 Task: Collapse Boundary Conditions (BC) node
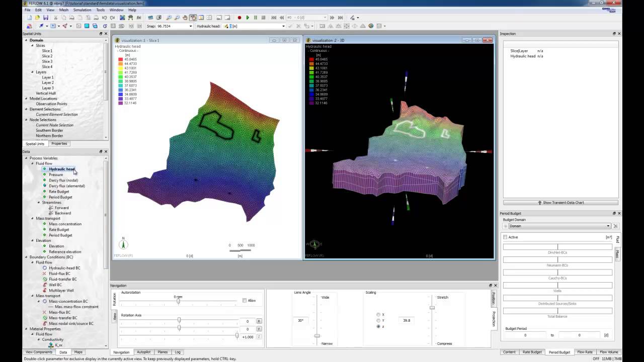[26, 257]
